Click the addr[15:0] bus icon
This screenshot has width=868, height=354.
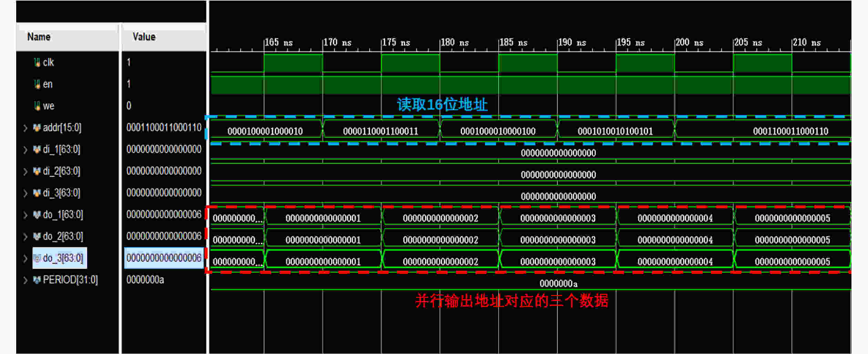(x=37, y=128)
